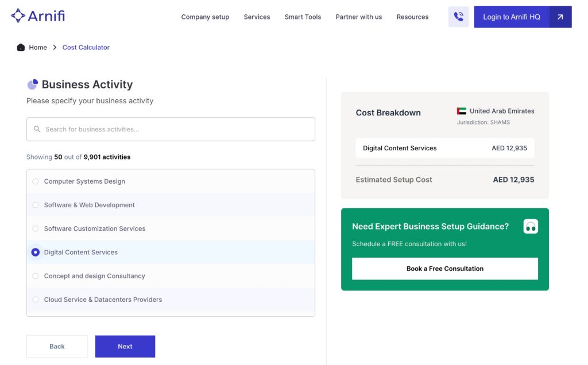Click the magnifying glass in the search bar
Image resolution: width=588 pixels, height=365 pixels.
pos(36,129)
